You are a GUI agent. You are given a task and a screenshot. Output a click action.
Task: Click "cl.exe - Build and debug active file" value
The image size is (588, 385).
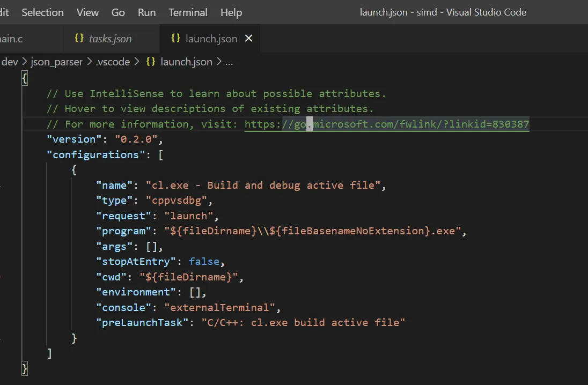pyautogui.click(x=263, y=185)
